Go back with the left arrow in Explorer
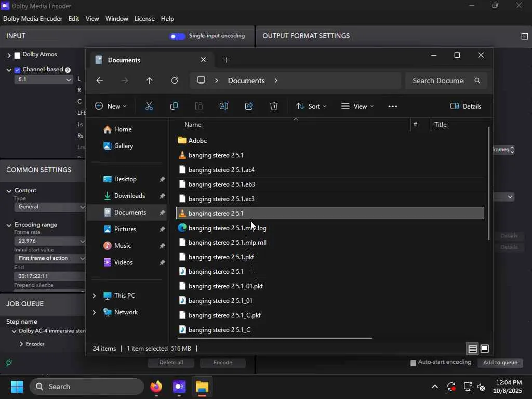This screenshot has width=532, height=399. pyautogui.click(x=99, y=81)
